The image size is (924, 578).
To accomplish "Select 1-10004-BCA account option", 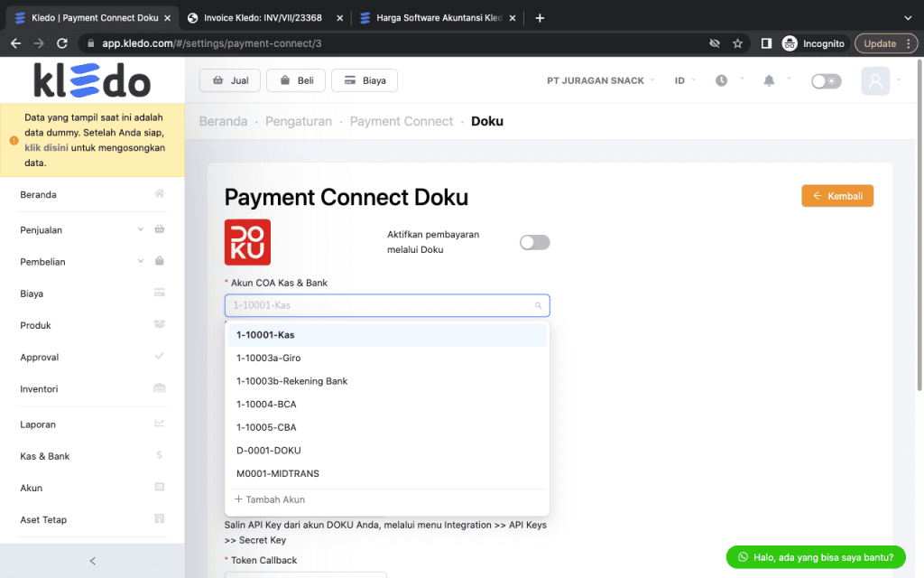I will point(387,404).
